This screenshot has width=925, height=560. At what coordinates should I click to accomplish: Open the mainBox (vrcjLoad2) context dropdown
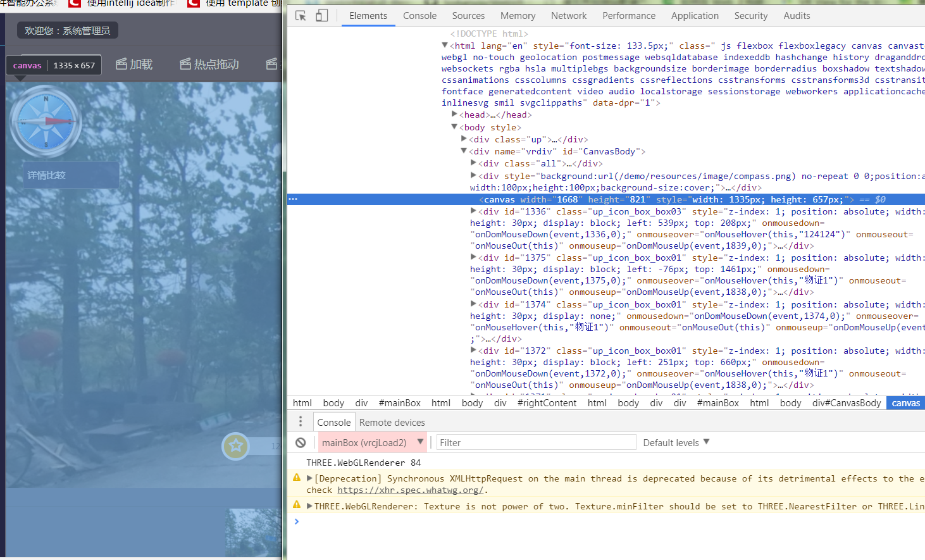pos(372,443)
